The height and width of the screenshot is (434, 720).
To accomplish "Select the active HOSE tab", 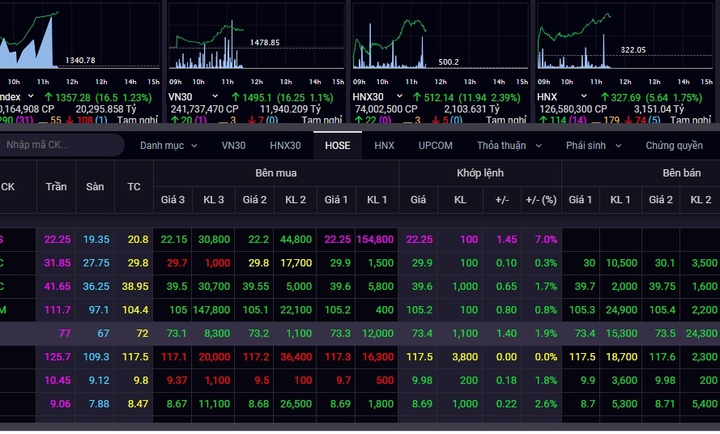I will 338,145.
